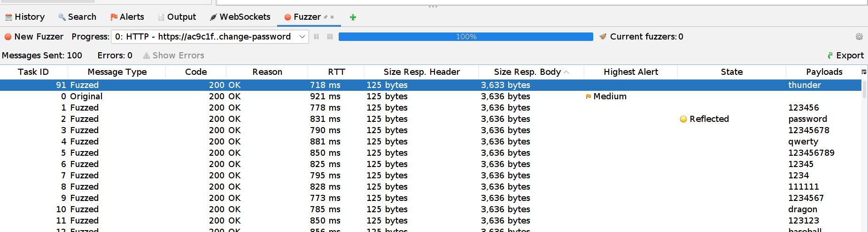Pause the current fuzzer

pyautogui.click(x=317, y=37)
